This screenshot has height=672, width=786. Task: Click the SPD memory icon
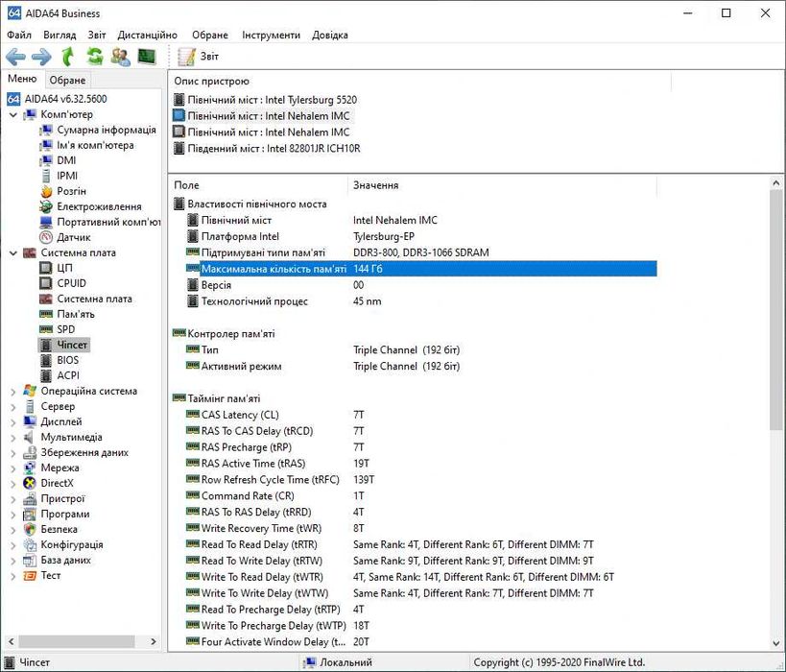(x=46, y=329)
